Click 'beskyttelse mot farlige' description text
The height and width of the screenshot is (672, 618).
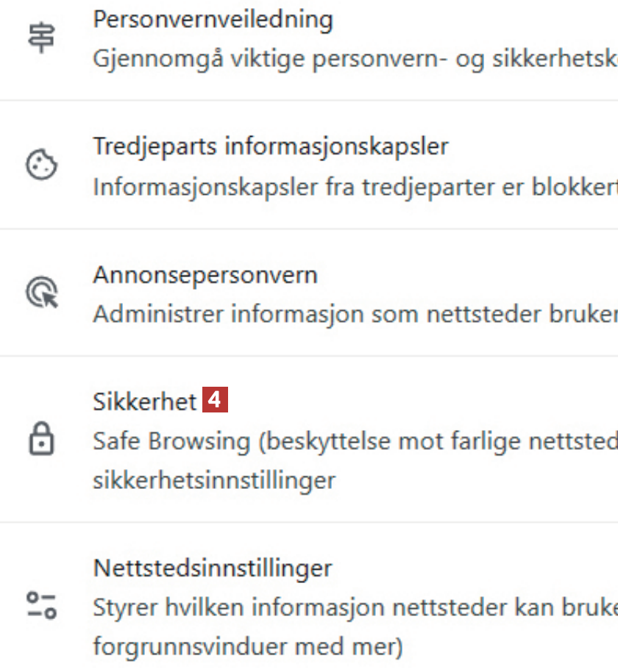[412, 441]
